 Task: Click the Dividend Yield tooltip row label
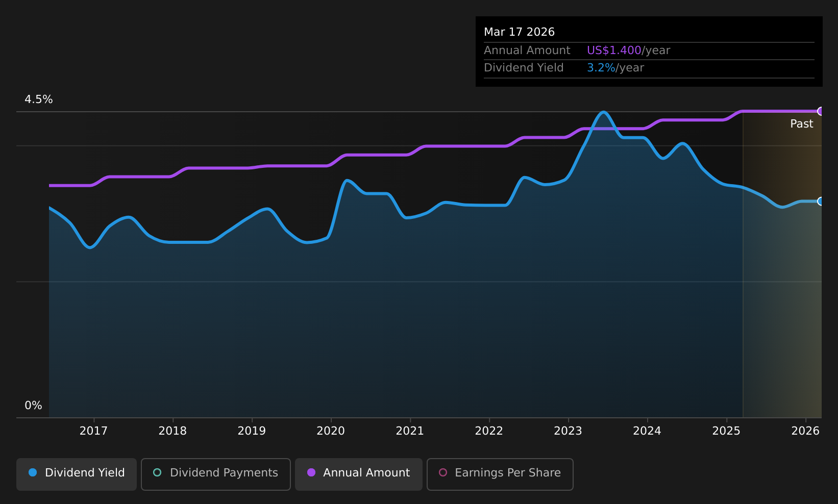tap(524, 68)
